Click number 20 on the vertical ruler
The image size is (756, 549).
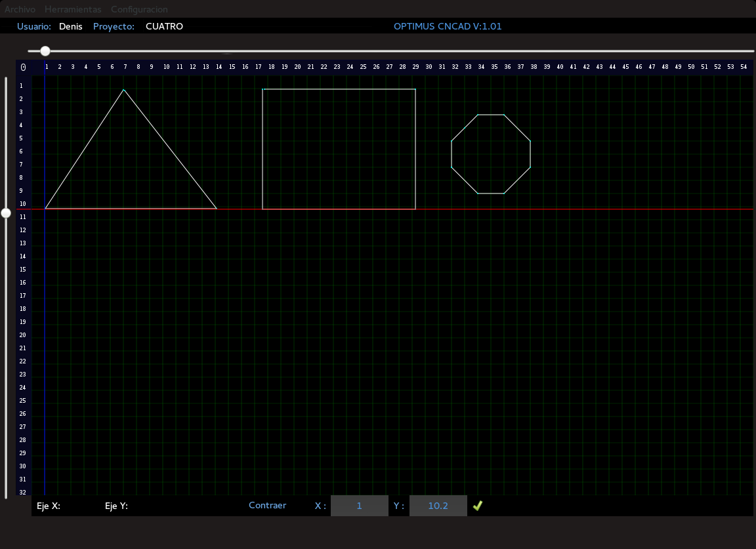[23, 335]
